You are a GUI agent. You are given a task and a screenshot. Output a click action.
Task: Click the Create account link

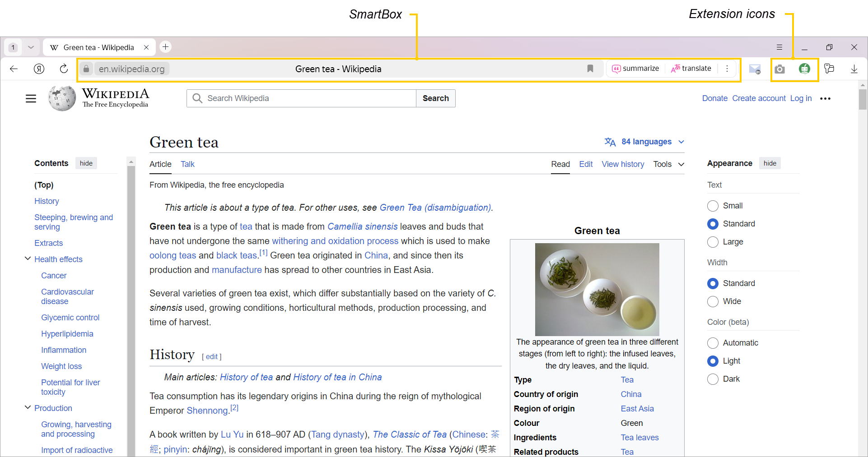click(x=759, y=98)
